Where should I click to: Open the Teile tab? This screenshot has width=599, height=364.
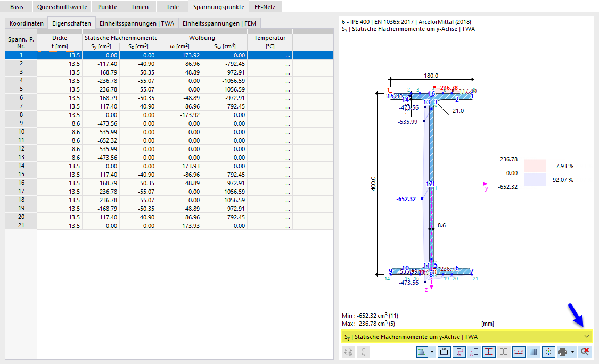pos(173,7)
